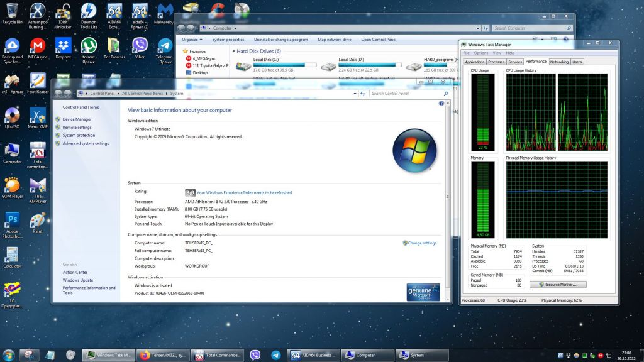The image size is (644, 362).
Task: Click Control Panel Home link
Action: 81,107
